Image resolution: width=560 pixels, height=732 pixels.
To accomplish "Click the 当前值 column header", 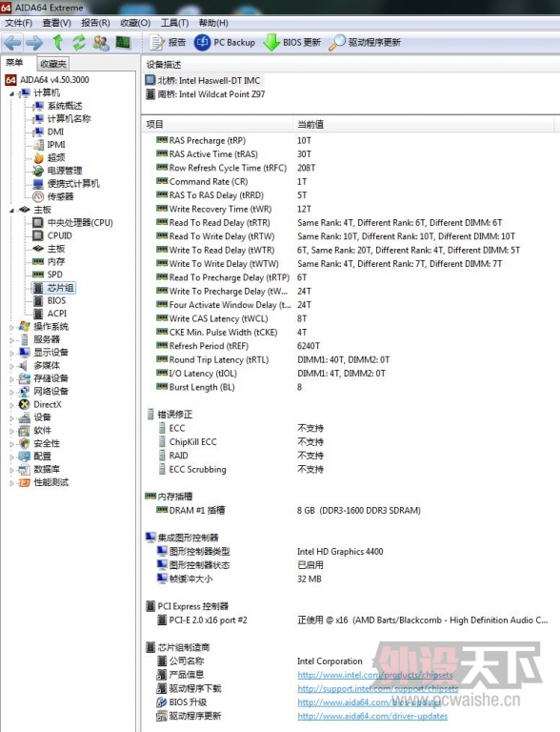I will pos(423,124).
